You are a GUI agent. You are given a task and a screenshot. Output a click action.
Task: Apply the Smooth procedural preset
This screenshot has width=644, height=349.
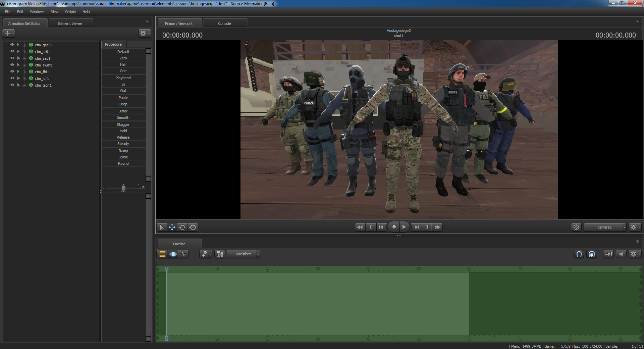coord(123,117)
